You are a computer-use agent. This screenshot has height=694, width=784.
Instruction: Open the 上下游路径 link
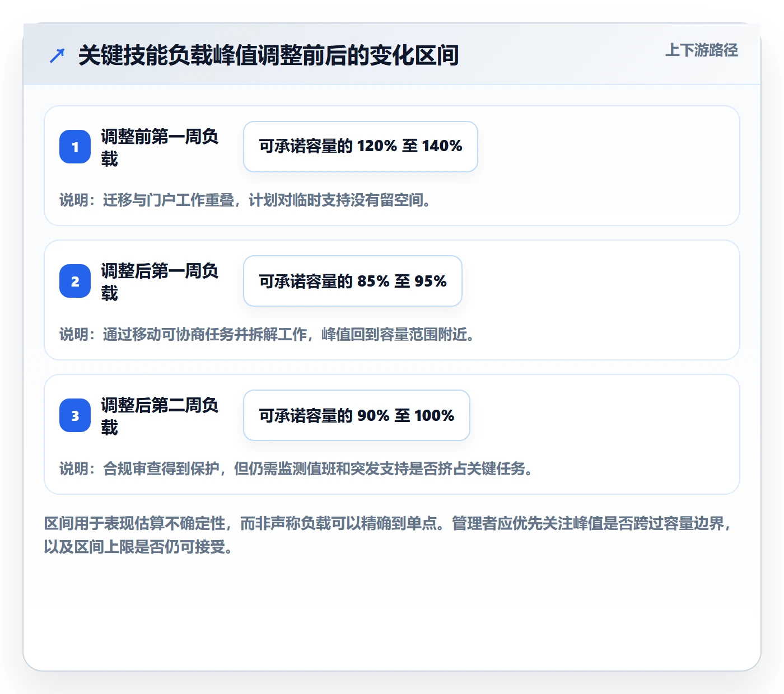pyautogui.click(x=701, y=50)
